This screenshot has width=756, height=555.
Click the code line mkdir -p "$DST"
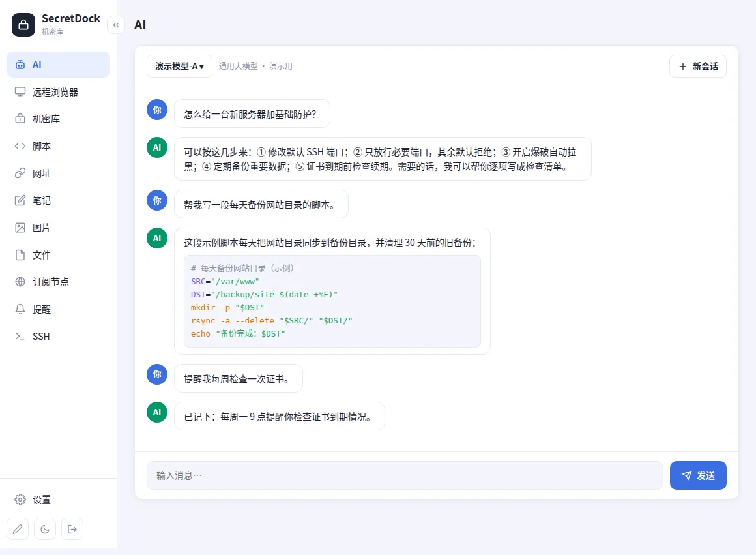[227, 308]
